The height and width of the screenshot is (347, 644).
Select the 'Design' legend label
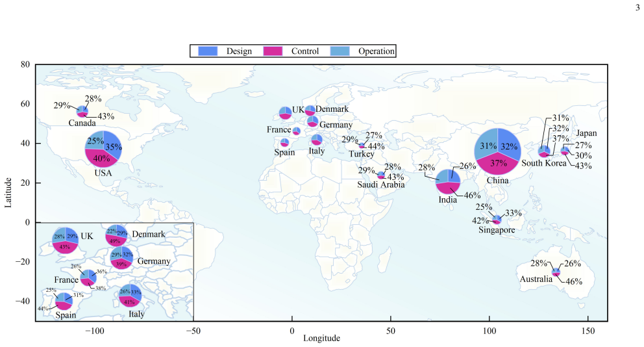pyautogui.click(x=239, y=51)
